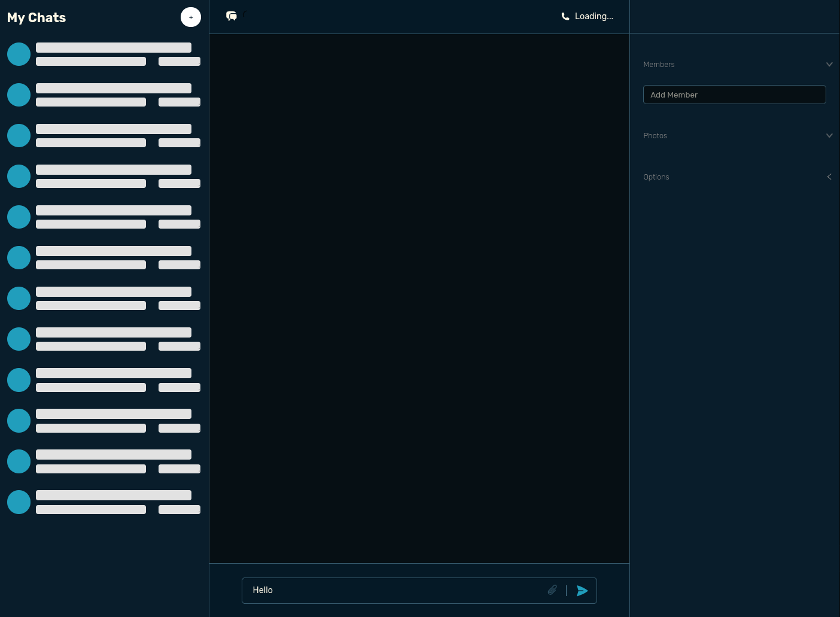The image size is (840, 617).
Task: Toggle open the Options arrow
Action: (x=829, y=177)
